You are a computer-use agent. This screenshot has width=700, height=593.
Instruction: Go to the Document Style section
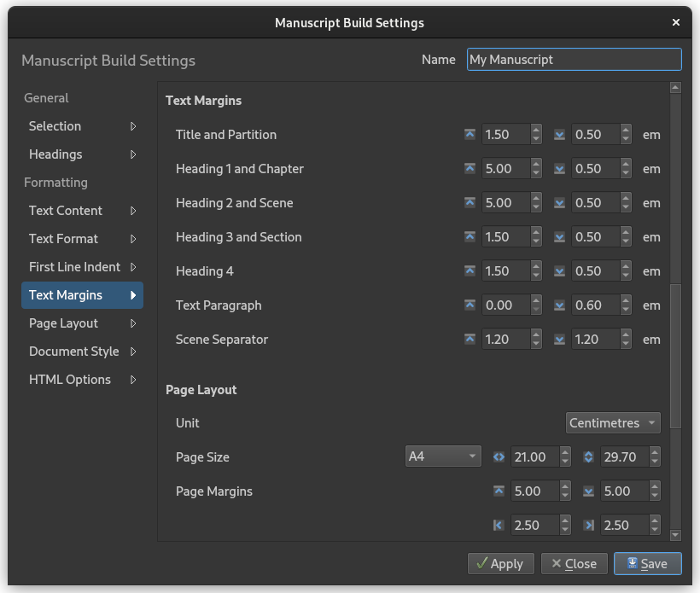82,352
